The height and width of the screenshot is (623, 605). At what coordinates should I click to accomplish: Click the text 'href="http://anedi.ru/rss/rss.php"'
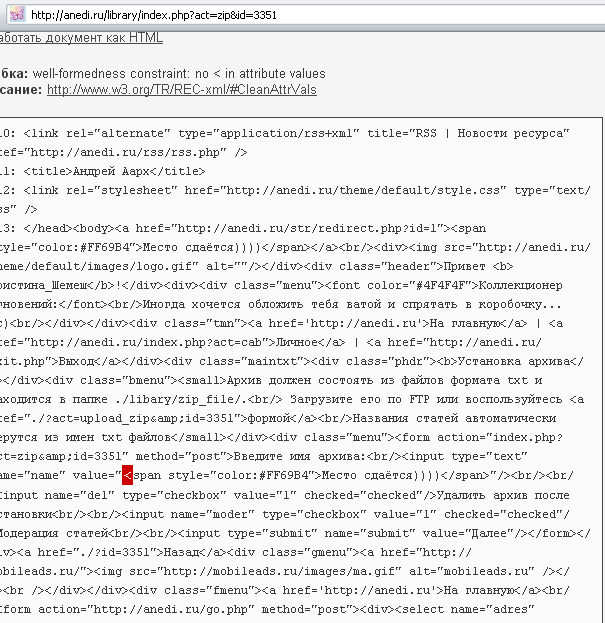pyautogui.click(x=113, y=152)
